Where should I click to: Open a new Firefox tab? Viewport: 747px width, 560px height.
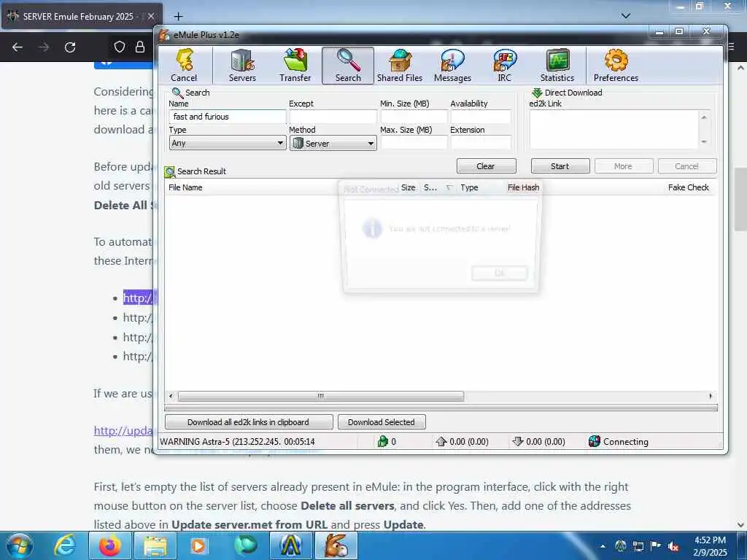(178, 17)
